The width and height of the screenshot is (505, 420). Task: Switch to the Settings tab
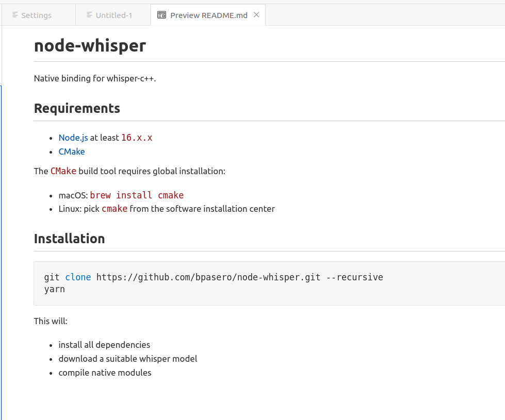tap(36, 15)
